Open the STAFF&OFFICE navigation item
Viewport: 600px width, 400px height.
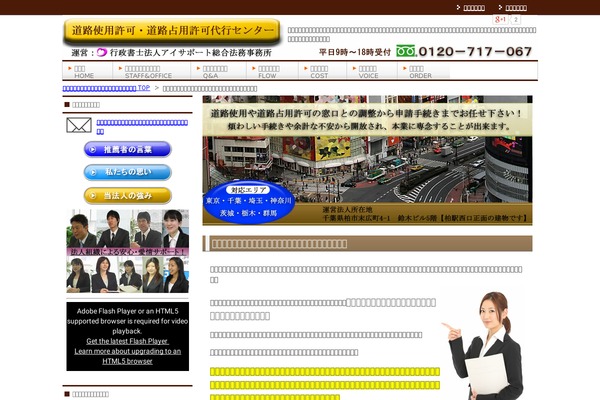pyautogui.click(x=152, y=72)
